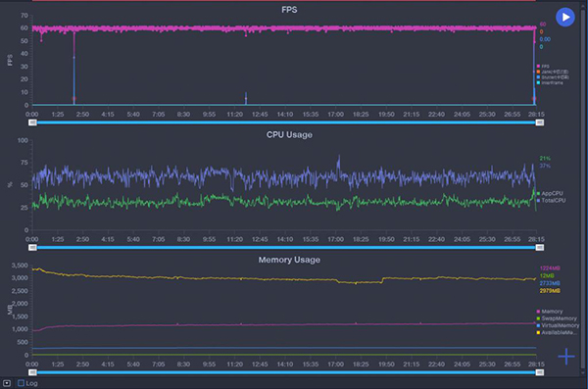Toggle the AvailableMe... legend entry

click(x=557, y=333)
